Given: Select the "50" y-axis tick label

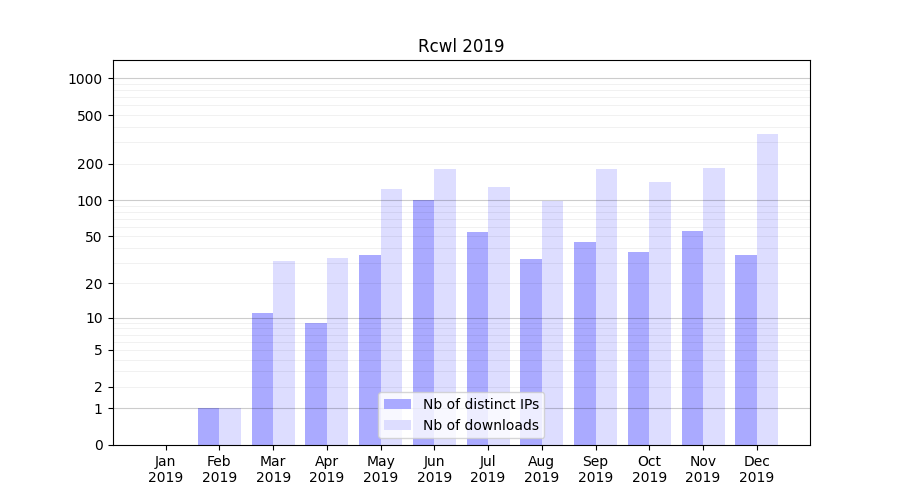Looking at the screenshot, I should point(94,237).
